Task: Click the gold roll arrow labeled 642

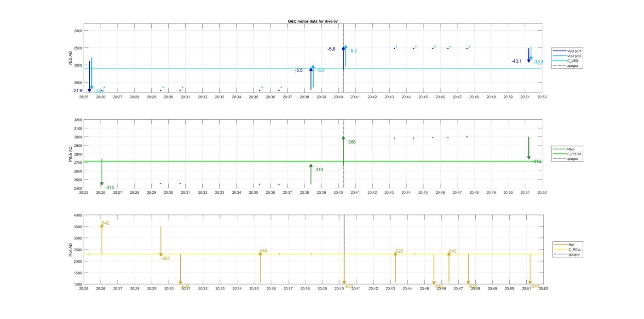Action: [x=102, y=239]
